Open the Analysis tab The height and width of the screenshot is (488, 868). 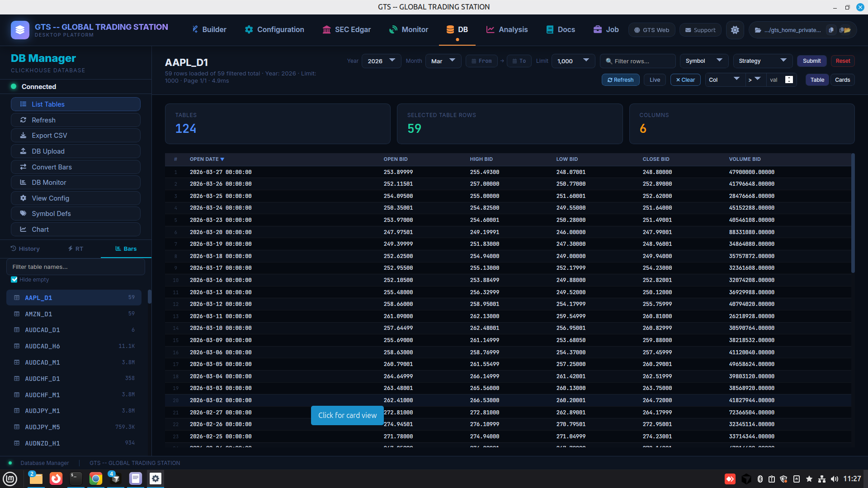(x=507, y=30)
